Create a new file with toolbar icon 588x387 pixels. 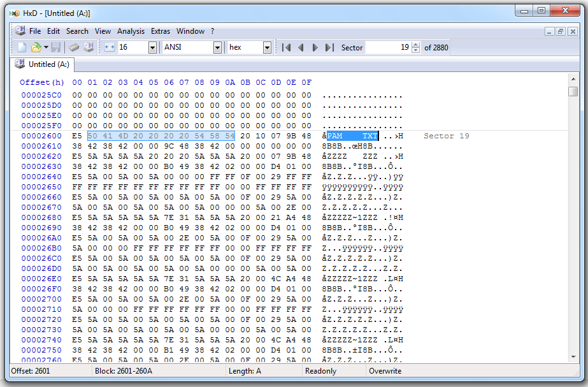click(22, 47)
